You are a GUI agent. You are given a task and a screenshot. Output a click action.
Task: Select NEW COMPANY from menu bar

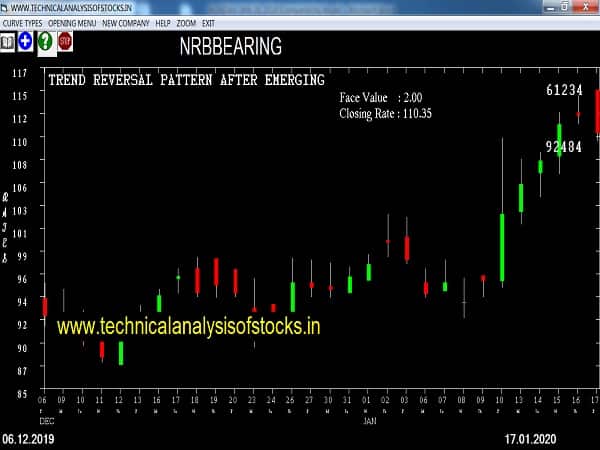[125, 22]
